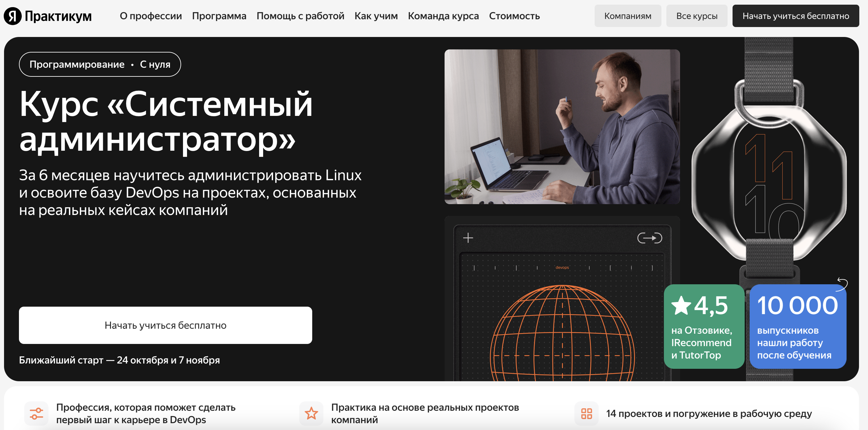Screen dimensions: 868x430
Task: Open the photo of man with laptop
Action: (x=562, y=127)
